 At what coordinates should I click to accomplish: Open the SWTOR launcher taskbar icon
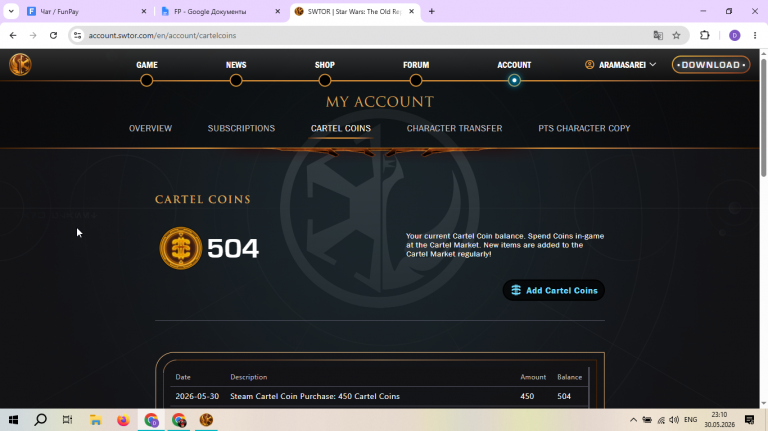click(206, 420)
